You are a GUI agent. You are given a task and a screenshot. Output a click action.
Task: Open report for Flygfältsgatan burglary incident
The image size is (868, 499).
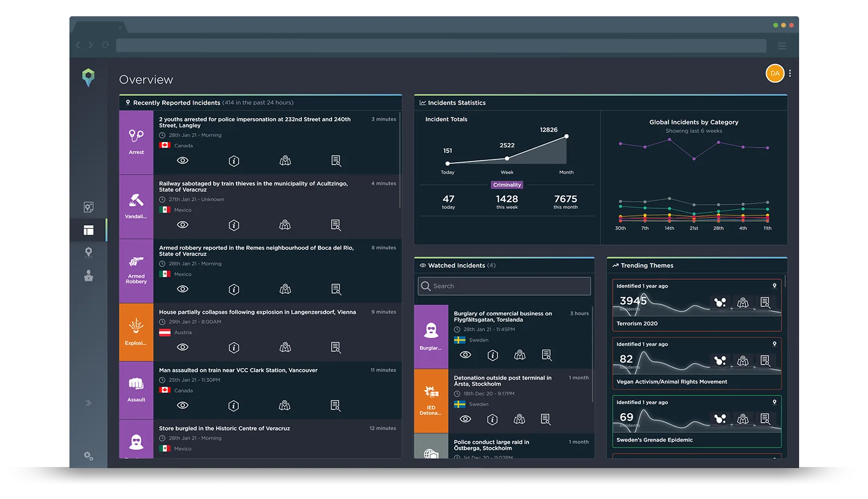pos(547,355)
